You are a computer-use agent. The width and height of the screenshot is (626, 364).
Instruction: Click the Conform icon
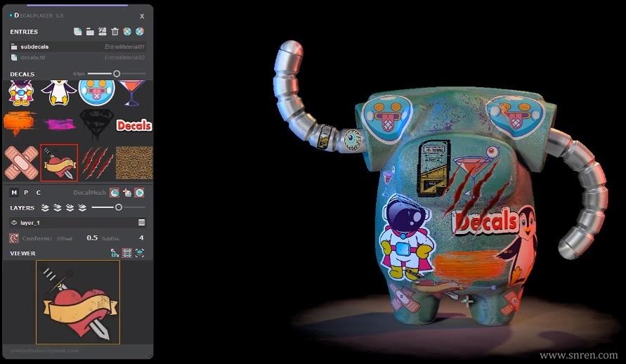pyautogui.click(x=14, y=238)
